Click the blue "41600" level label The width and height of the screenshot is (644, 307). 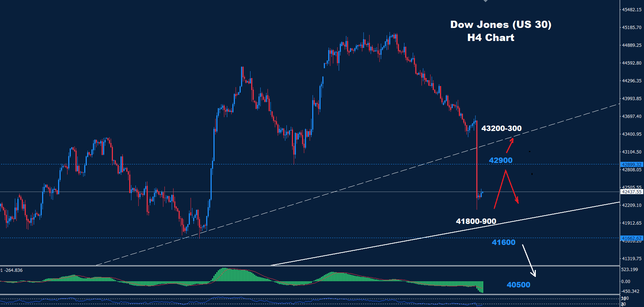(x=504, y=242)
